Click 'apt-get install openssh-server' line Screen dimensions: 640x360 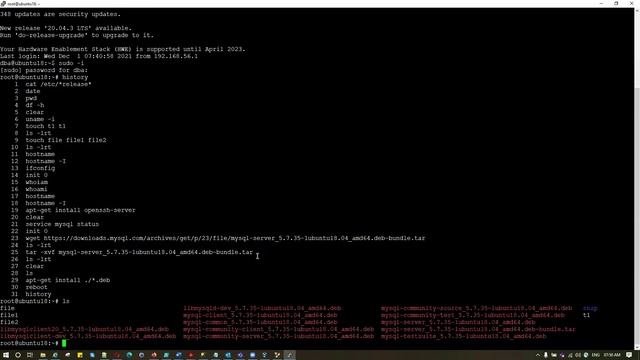tap(80, 210)
